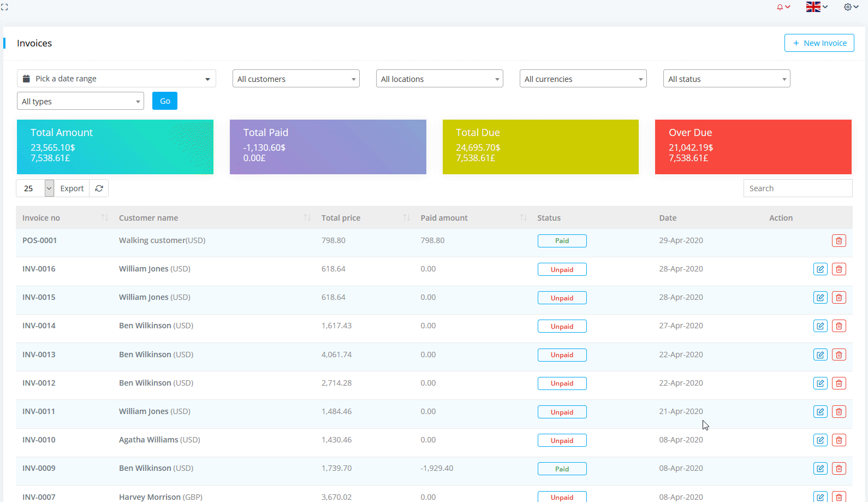Open the settings gear menu
Viewport: 868px width, 502px height.
[x=850, y=7]
